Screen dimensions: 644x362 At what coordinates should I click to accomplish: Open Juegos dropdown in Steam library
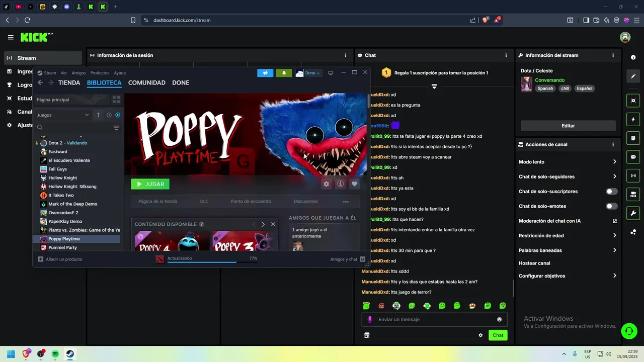click(x=63, y=115)
